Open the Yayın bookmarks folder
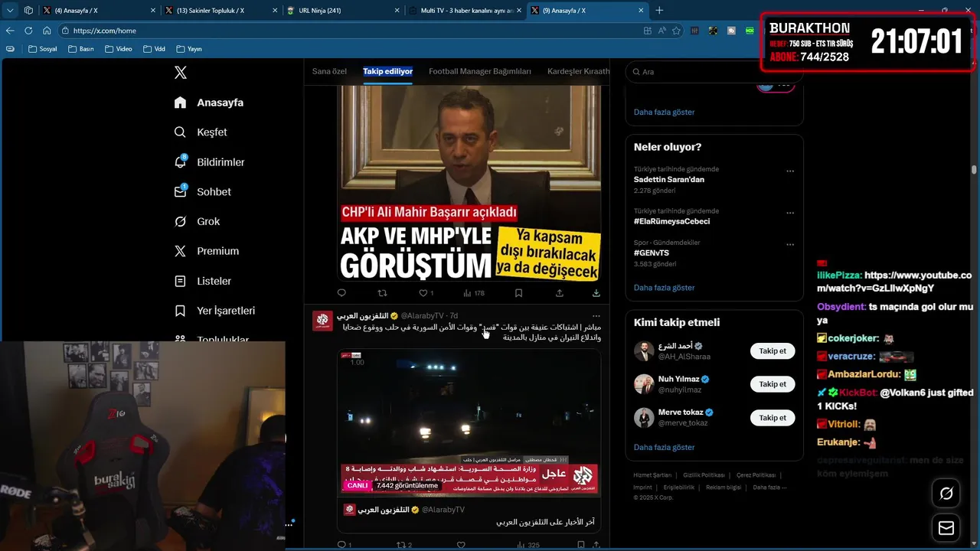This screenshot has height=551, width=980. (188, 49)
